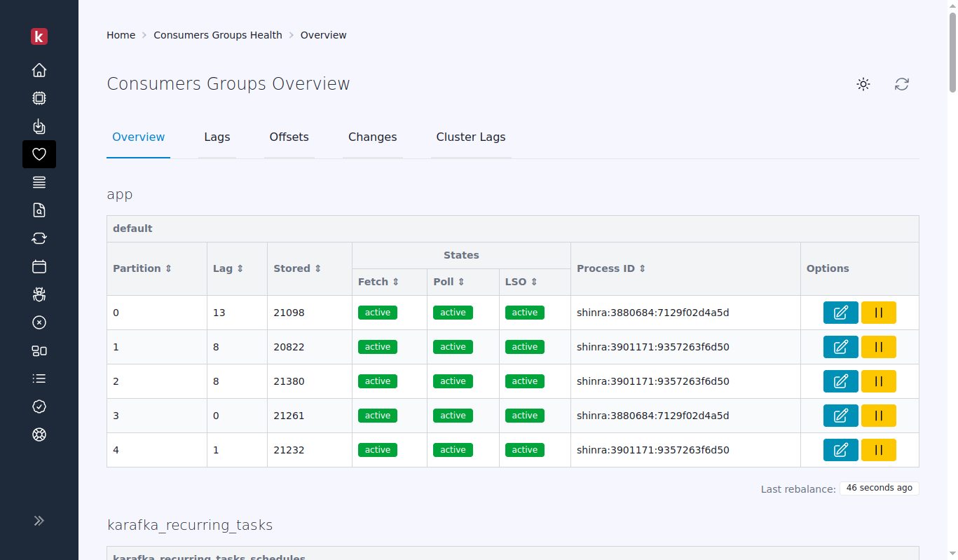Screen dimensions: 958x560
Task: Toggle dark mode with the sun icon
Action: click(x=863, y=84)
